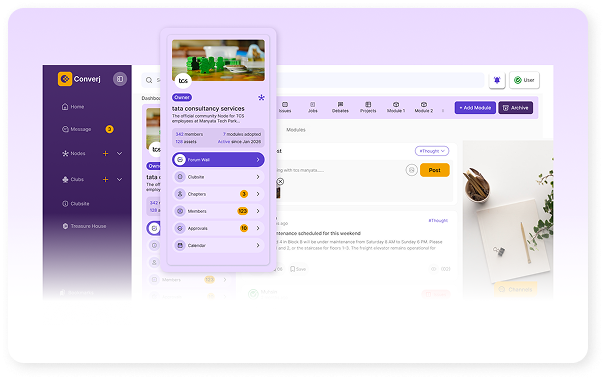Expand the Members row chevron in the card

click(x=258, y=211)
